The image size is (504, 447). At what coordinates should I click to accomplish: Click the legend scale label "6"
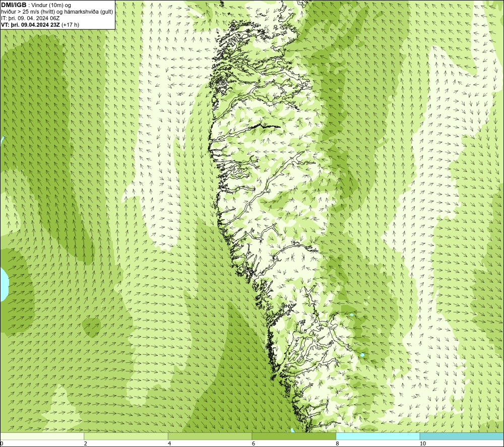254,443
